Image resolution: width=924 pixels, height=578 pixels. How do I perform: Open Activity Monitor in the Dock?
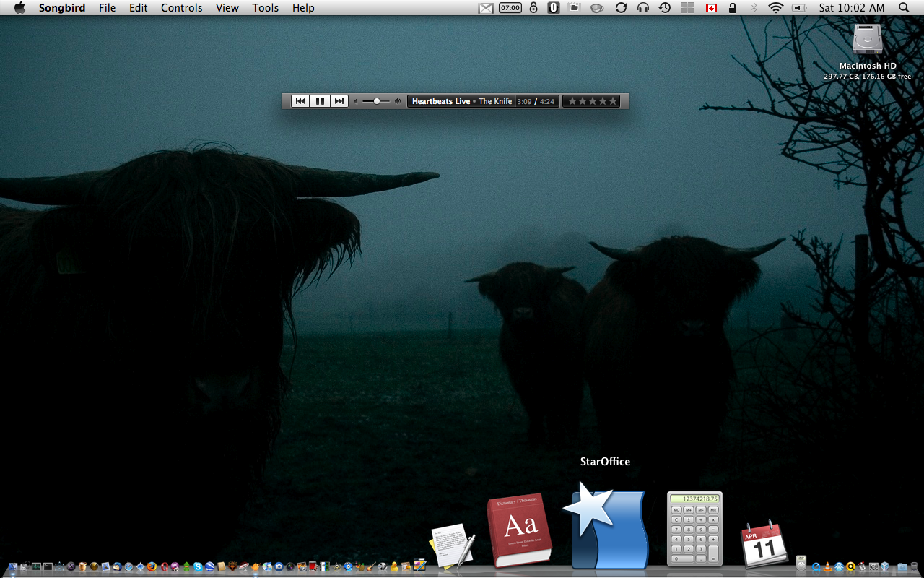click(37, 567)
